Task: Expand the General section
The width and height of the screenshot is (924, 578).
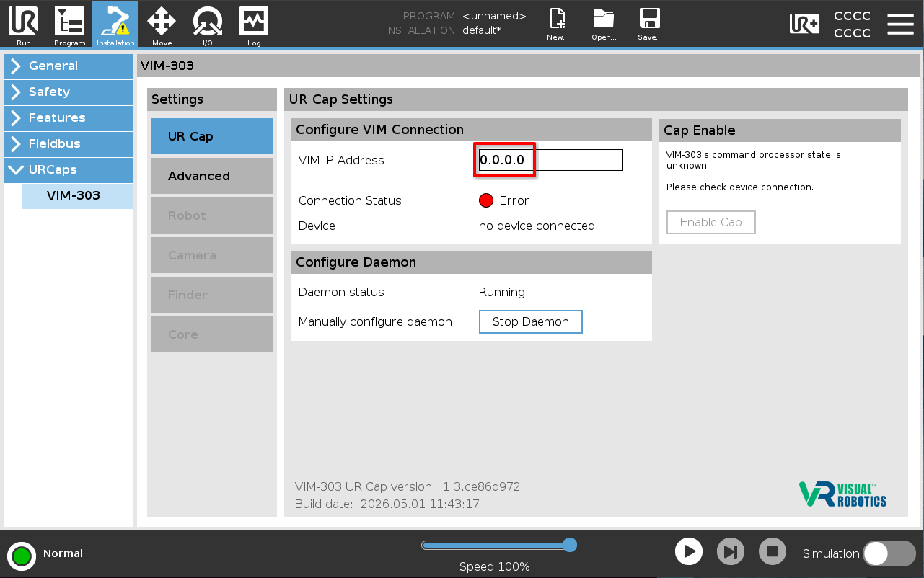Action: [x=69, y=66]
